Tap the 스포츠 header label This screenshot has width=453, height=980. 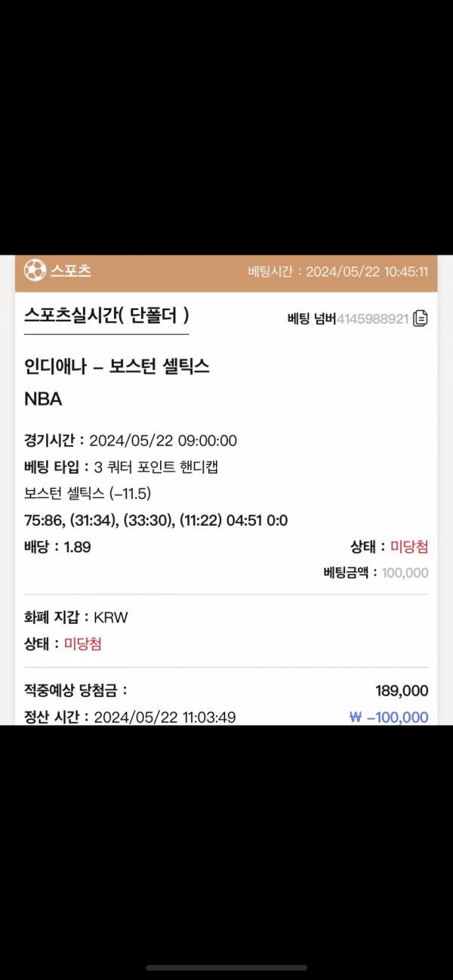pos(71,271)
